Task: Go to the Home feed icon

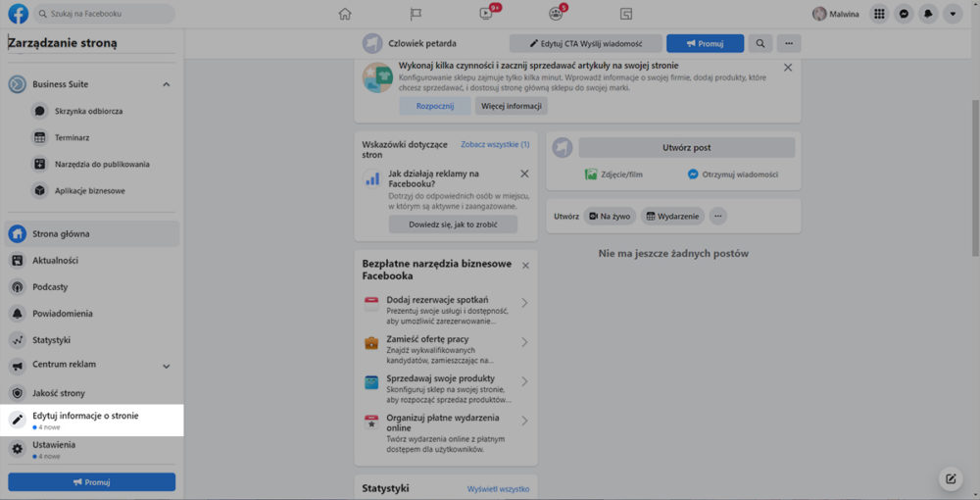Action: pyautogui.click(x=345, y=14)
